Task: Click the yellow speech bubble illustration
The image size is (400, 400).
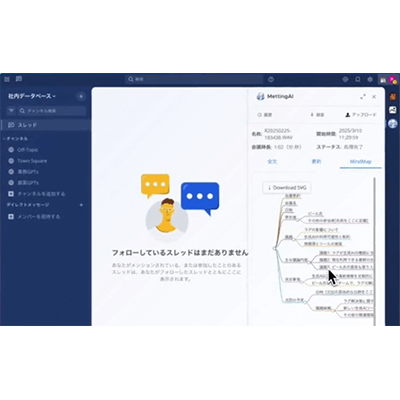Action: (155, 186)
